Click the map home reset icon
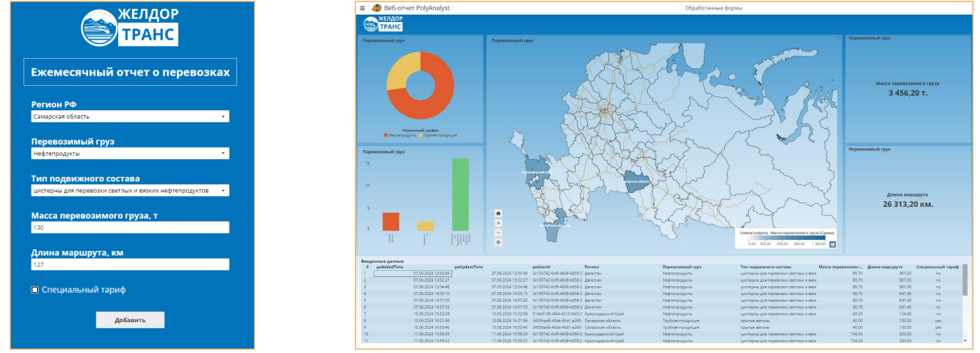Viewport: 980px width, 353px height. tap(498, 214)
